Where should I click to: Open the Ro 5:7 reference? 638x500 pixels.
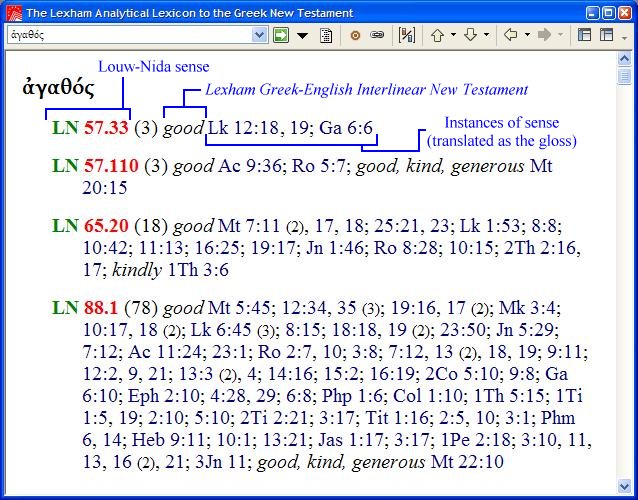[x=321, y=166]
